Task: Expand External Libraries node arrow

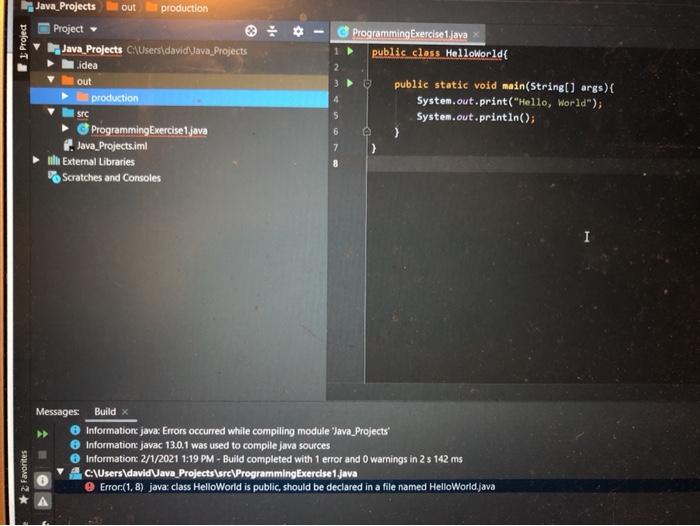Action: (x=36, y=160)
